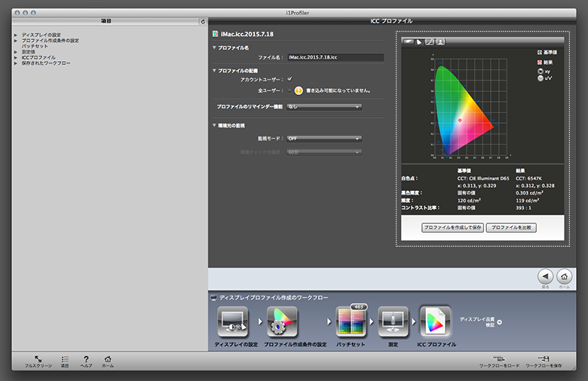The image size is (588, 381).
Task: Open the プロファイル作成条件の設定 workflow icon
Action: (282, 322)
